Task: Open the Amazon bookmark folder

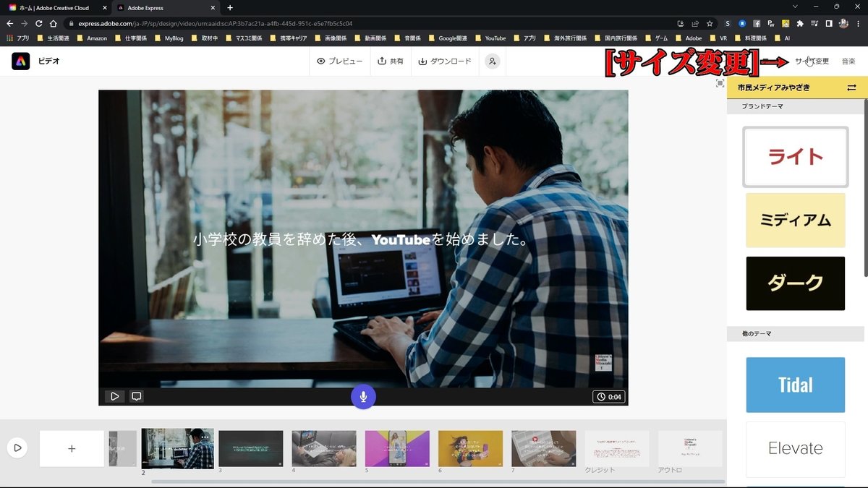Action: 92,38
